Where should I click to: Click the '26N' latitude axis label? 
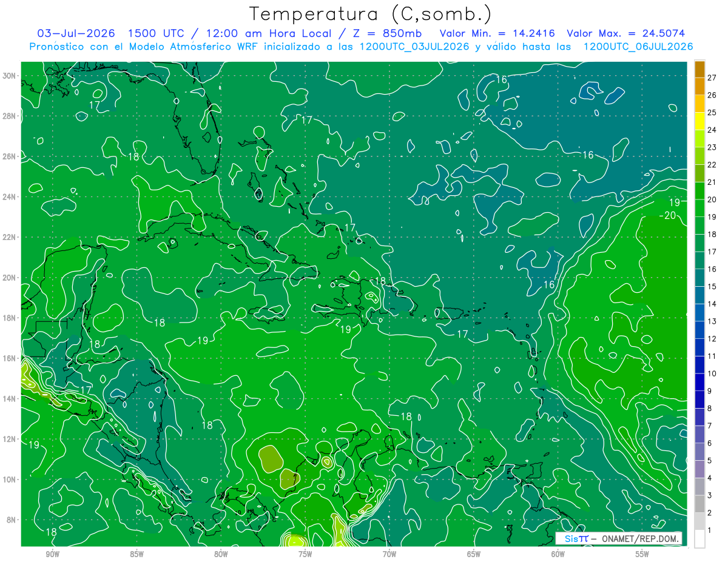(x=10, y=156)
